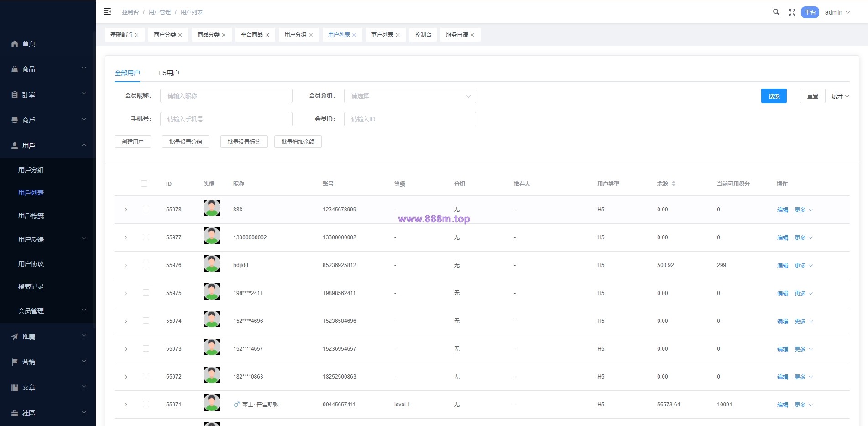Click avatar of user 55978
This screenshot has height=426, width=868.
point(212,208)
